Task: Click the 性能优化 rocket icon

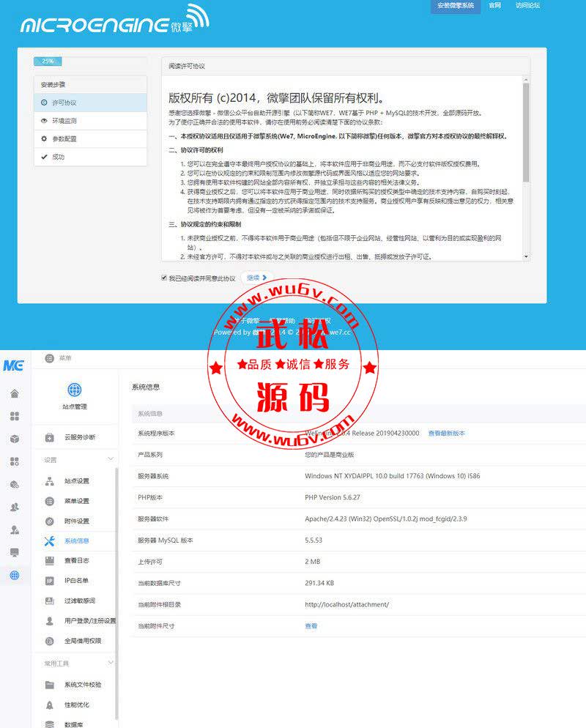Action: [50, 705]
